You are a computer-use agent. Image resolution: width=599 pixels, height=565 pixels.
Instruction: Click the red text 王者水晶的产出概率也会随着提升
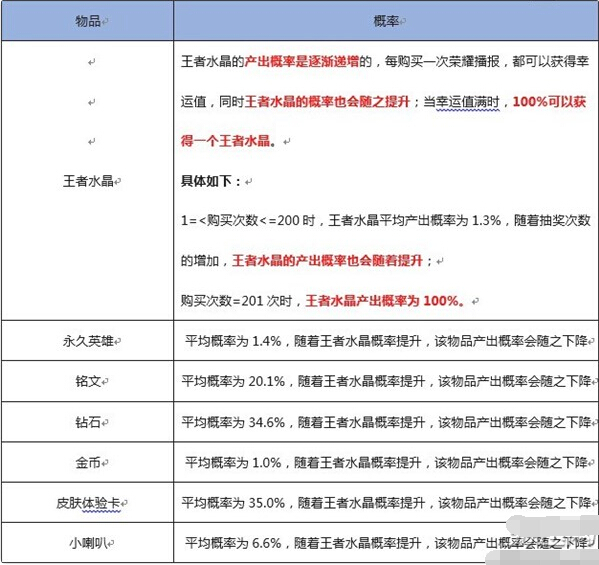coord(327,261)
